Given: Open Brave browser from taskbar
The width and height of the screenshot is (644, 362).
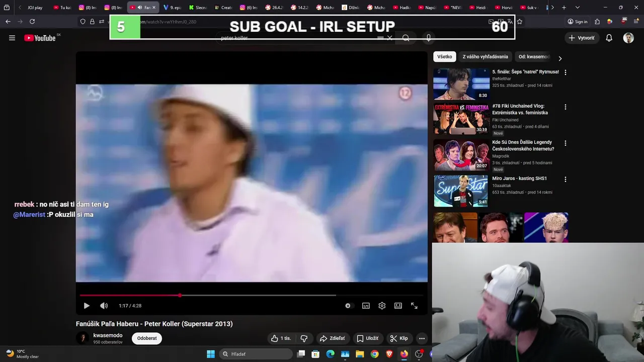Looking at the screenshot, I should [389, 354].
